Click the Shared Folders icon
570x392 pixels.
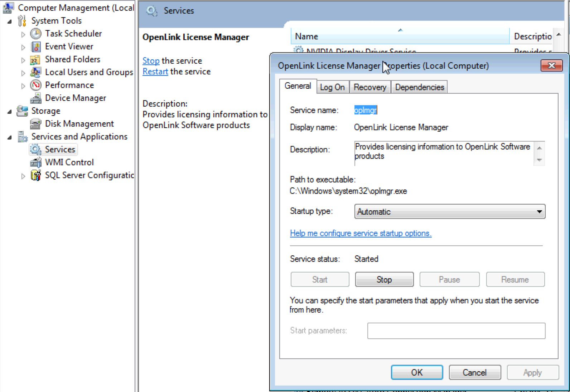(x=35, y=59)
